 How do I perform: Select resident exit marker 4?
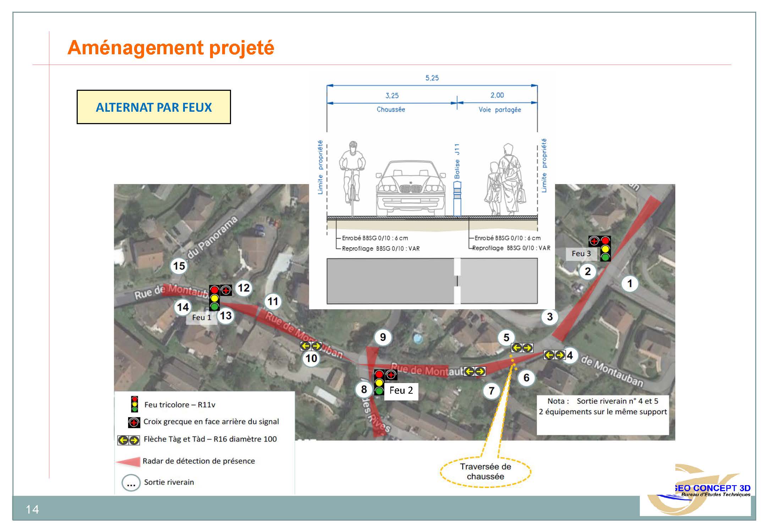(x=570, y=355)
